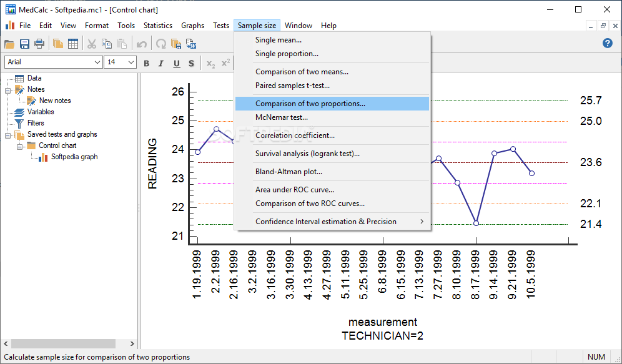The width and height of the screenshot is (622, 364).
Task: Choose Paired samples t-test...
Action: (x=332, y=86)
